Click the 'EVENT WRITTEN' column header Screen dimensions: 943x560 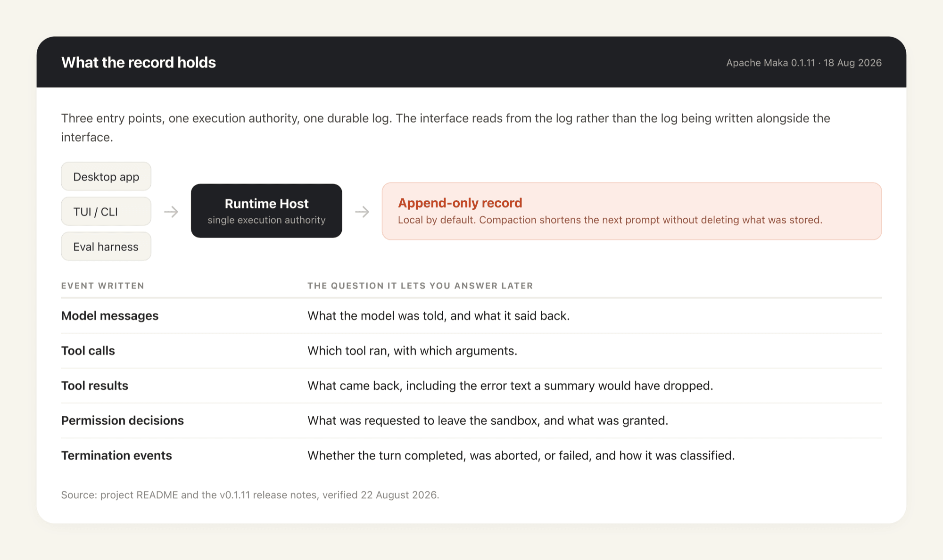point(103,286)
